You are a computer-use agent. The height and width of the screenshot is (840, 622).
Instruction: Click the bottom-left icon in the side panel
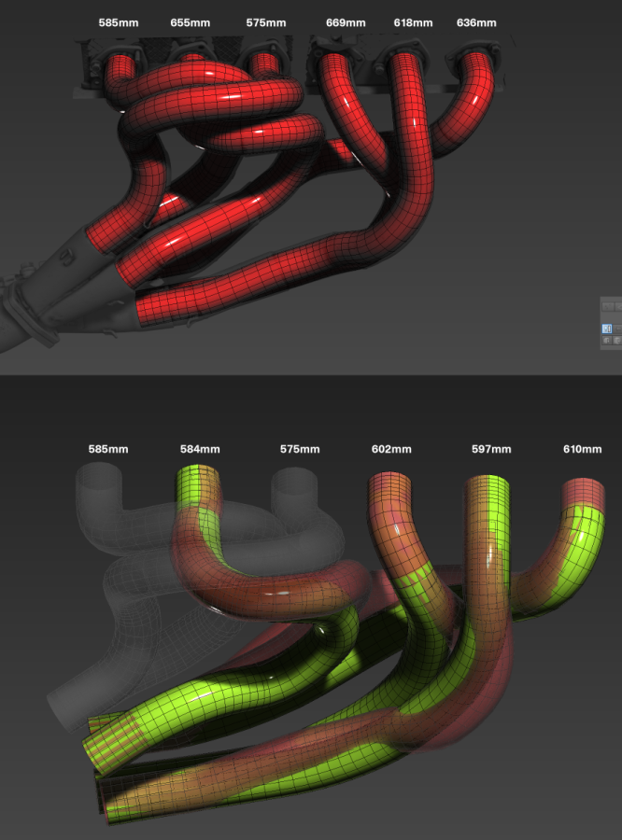click(x=607, y=341)
